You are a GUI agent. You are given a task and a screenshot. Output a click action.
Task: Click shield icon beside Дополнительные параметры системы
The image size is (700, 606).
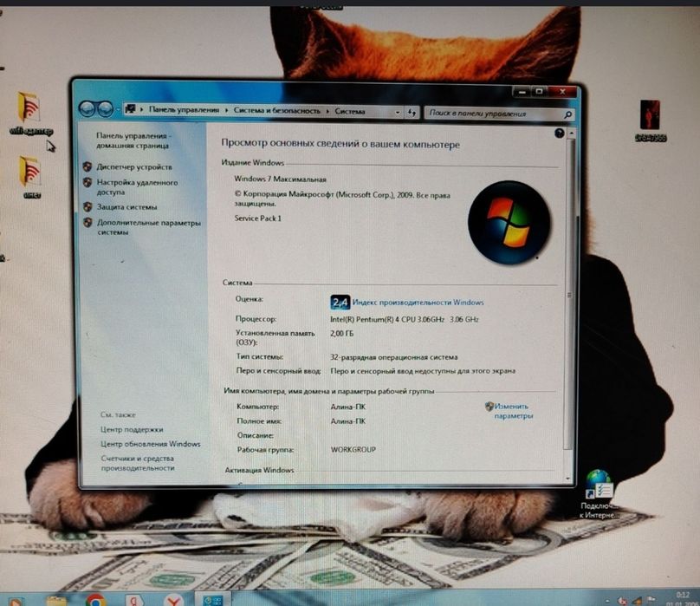(88, 222)
